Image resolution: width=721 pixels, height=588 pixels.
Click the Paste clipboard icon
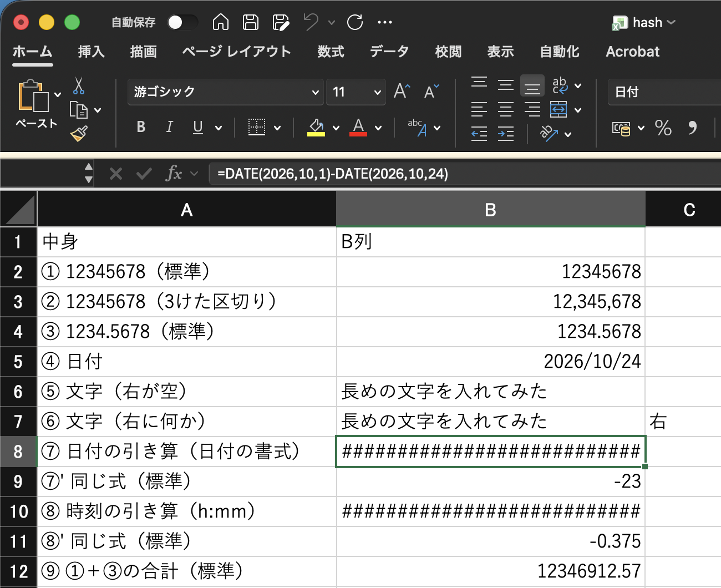click(33, 96)
